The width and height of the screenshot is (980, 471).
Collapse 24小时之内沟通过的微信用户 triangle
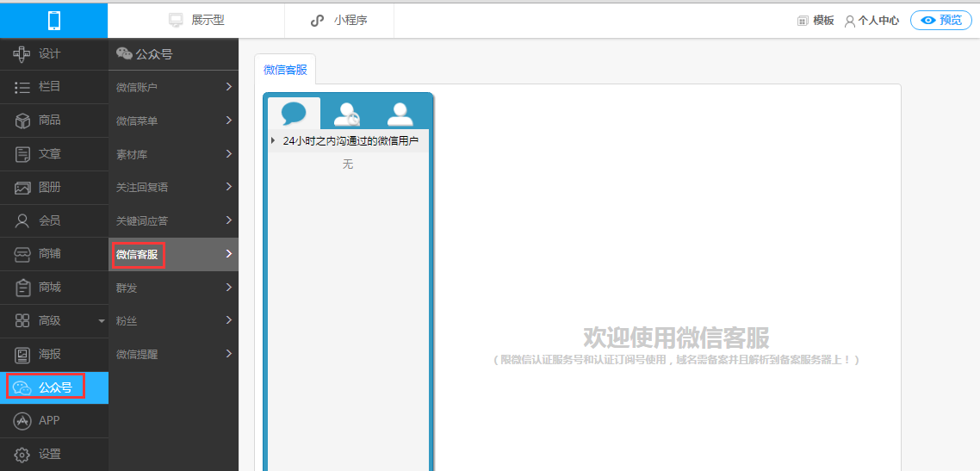273,141
